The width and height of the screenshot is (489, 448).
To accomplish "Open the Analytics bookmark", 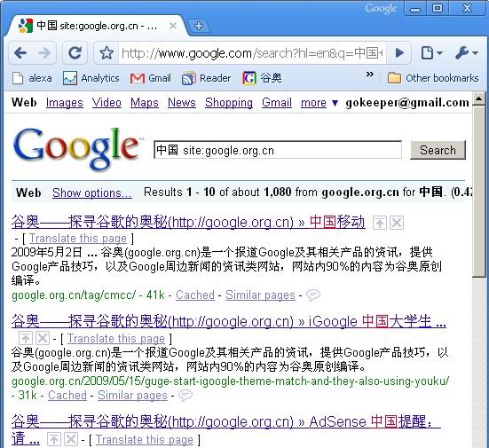I will pyautogui.click(x=91, y=78).
